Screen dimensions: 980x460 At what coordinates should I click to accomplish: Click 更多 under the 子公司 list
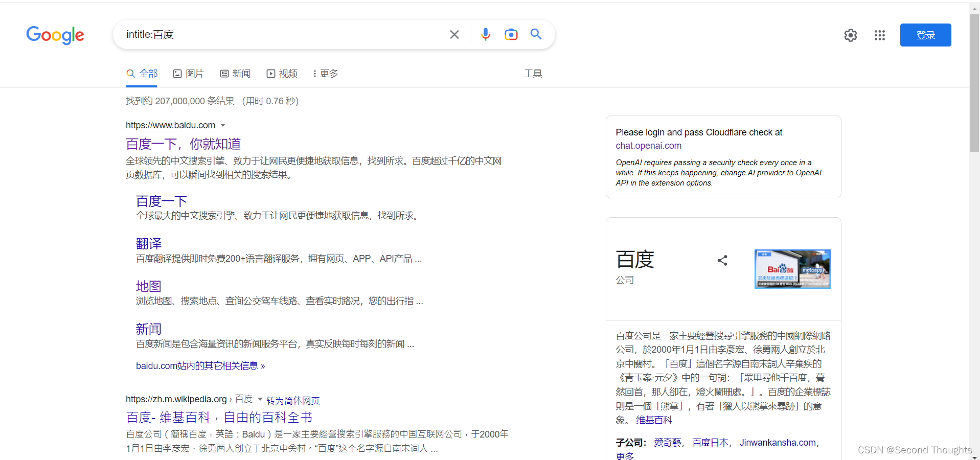(x=625, y=455)
